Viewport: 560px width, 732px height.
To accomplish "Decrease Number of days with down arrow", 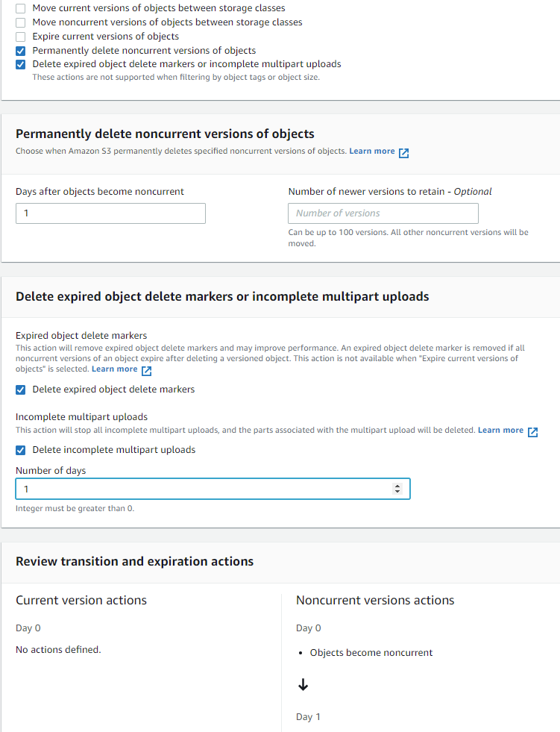I will pyautogui.click(x=397, y=492).
